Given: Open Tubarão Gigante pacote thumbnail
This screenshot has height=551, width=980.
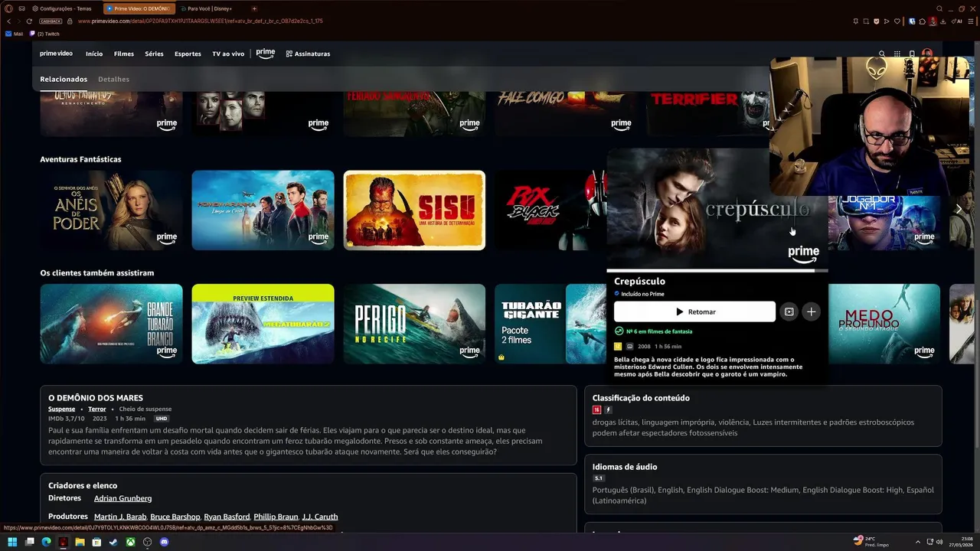Looking at the screenshot, I should (x=550, y=324).
